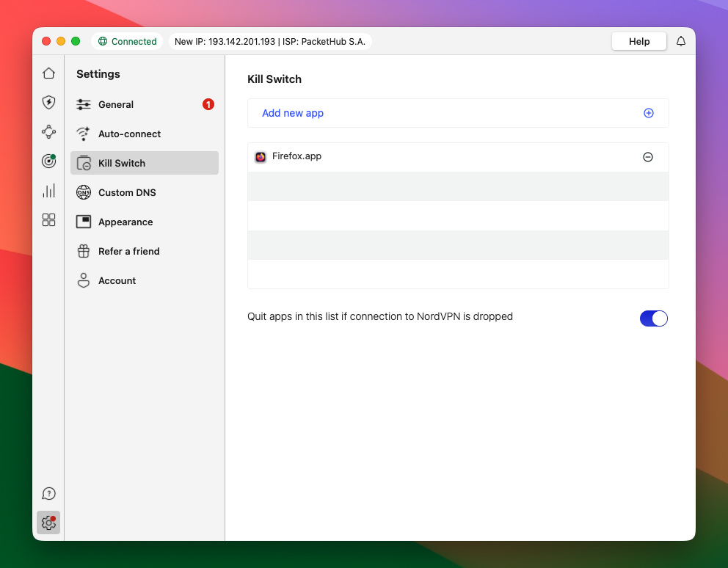
Task: Click the Add new app link
Action: [x=293, y=113]
